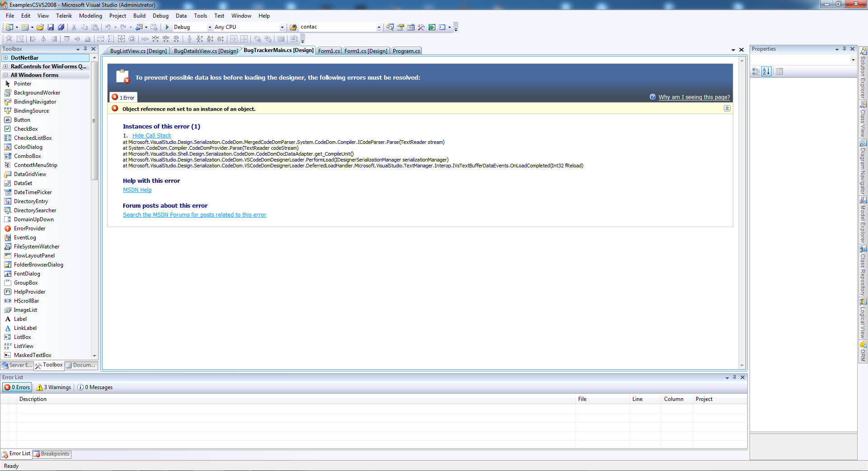Toggle auto-hide pin on the Toolbox panel
The image size is (868, 471).
pos(85,49)
